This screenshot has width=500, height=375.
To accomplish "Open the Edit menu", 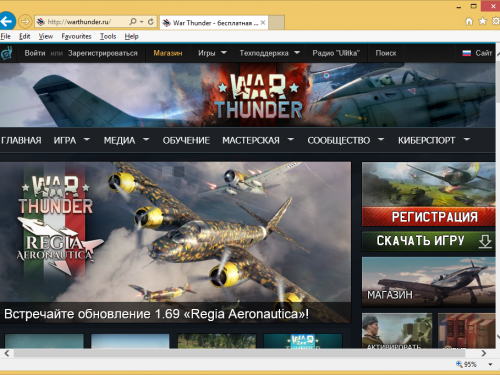I will coord(25,36).
